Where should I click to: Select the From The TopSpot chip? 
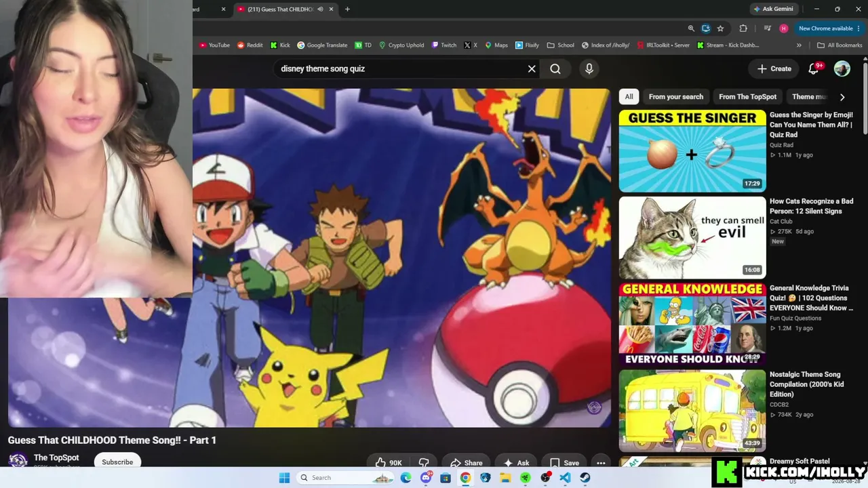[748, 97]
